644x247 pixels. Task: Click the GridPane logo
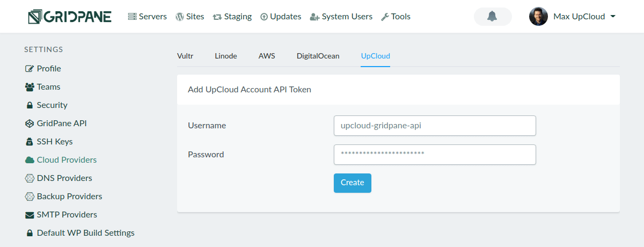pos(70,17)
